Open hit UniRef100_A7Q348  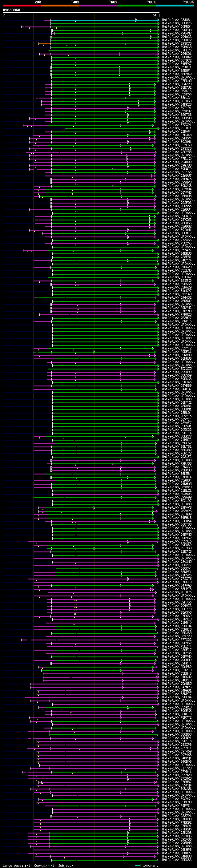pyautogui.click(x=176, y=135)
